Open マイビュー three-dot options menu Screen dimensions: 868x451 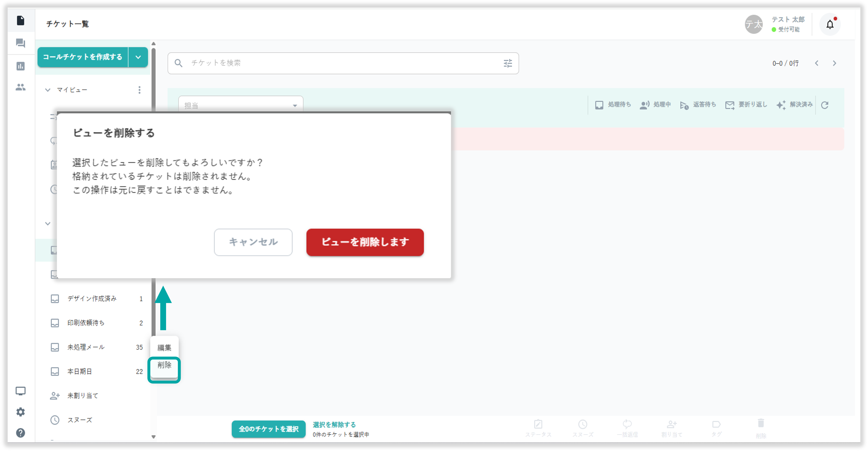coord(139,90)
